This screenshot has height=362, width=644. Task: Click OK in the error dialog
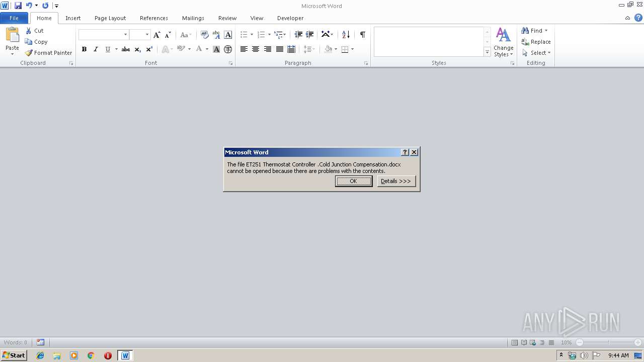point(354,181)
